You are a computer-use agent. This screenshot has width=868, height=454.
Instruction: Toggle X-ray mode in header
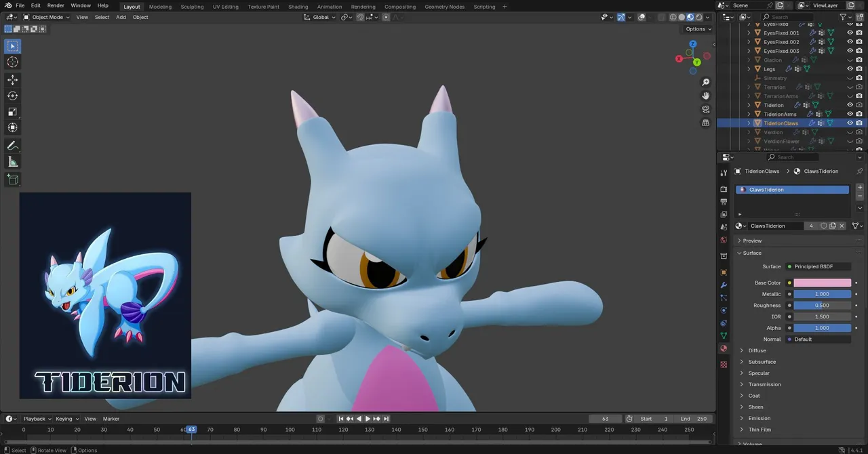[661, 17]
